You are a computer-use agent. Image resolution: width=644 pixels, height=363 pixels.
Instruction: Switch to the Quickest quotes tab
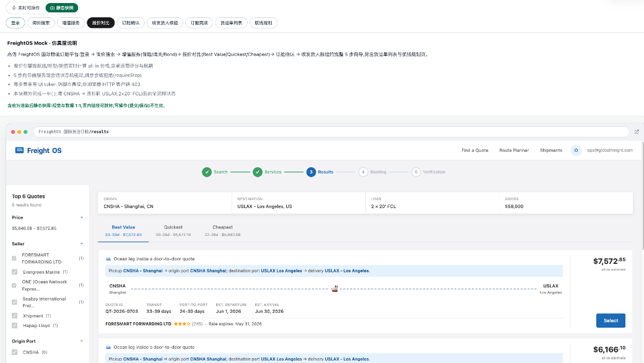(x=173, y=231)
